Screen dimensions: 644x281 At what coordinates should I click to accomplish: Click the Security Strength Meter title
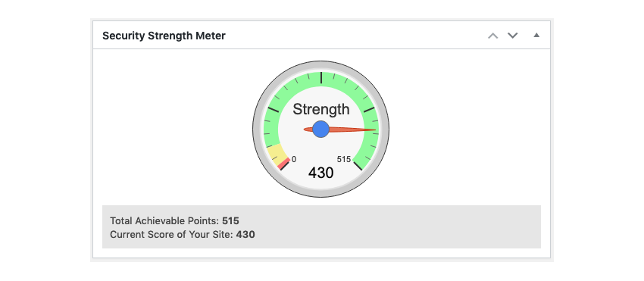click(x=164, y=36)
